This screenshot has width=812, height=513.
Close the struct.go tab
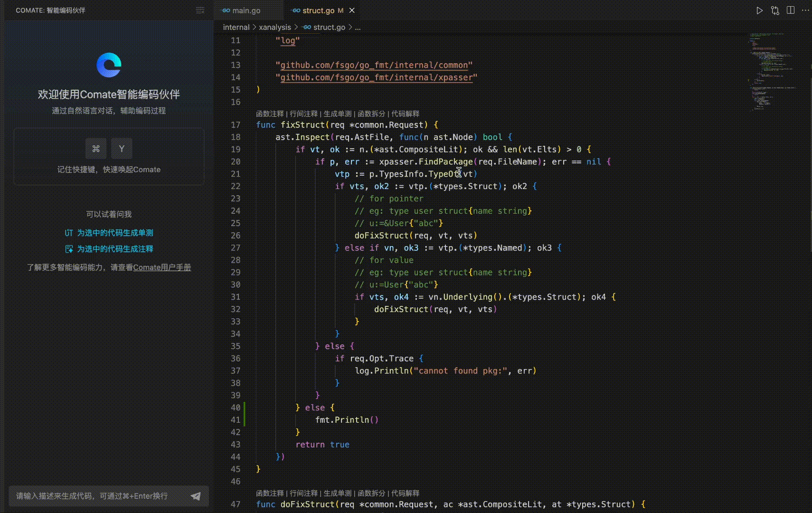click(352, 10)
